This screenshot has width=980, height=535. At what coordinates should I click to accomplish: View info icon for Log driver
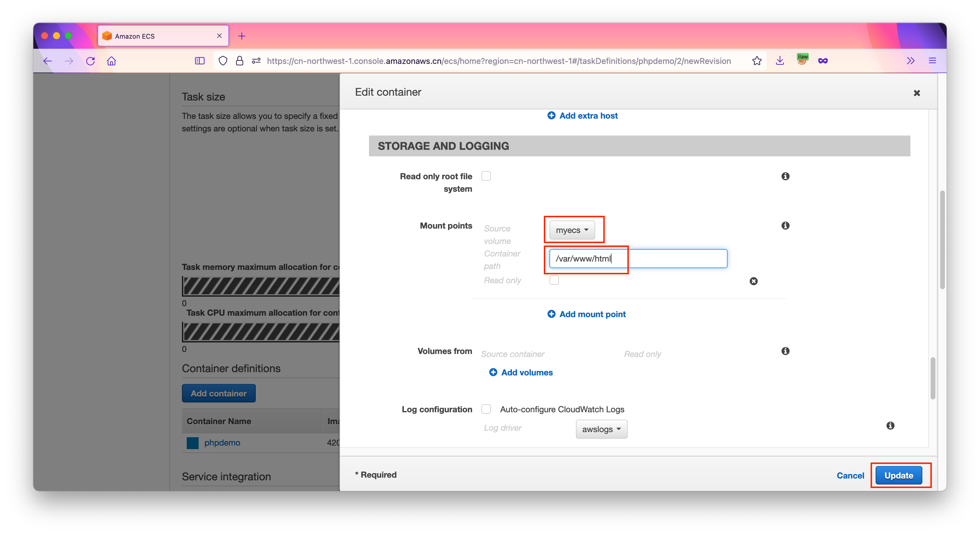890,426
